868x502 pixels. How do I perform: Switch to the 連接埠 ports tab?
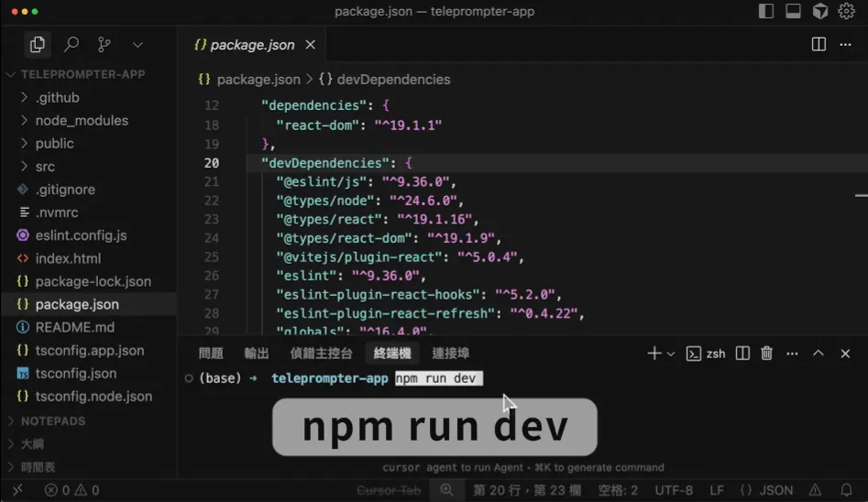(x=451, y=353)
